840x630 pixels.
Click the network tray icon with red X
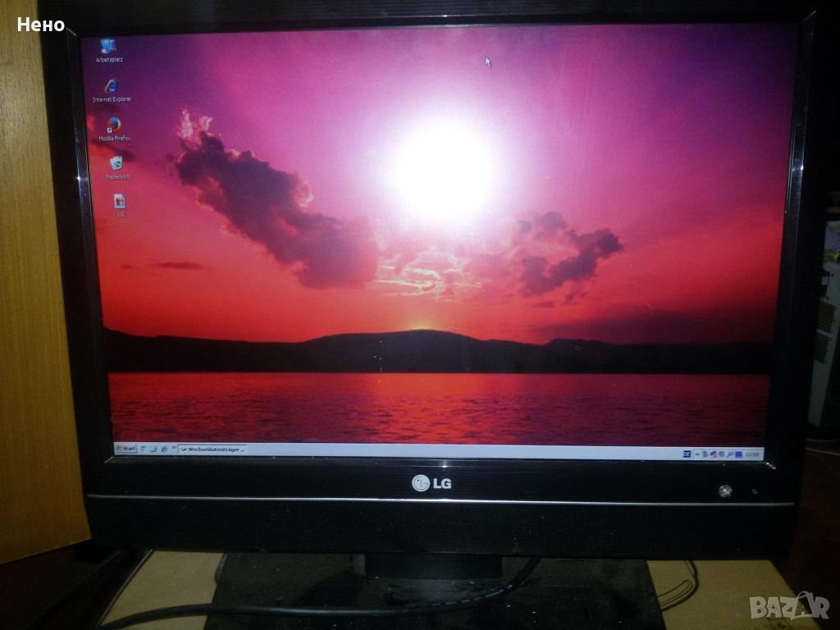[x=714, y=453]
